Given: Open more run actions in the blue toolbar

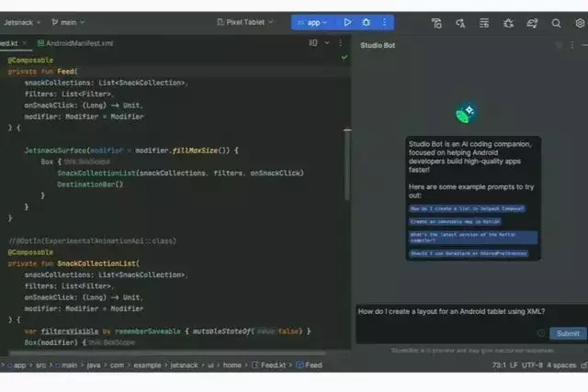Looking at the screenshot, I should point(384,22).
